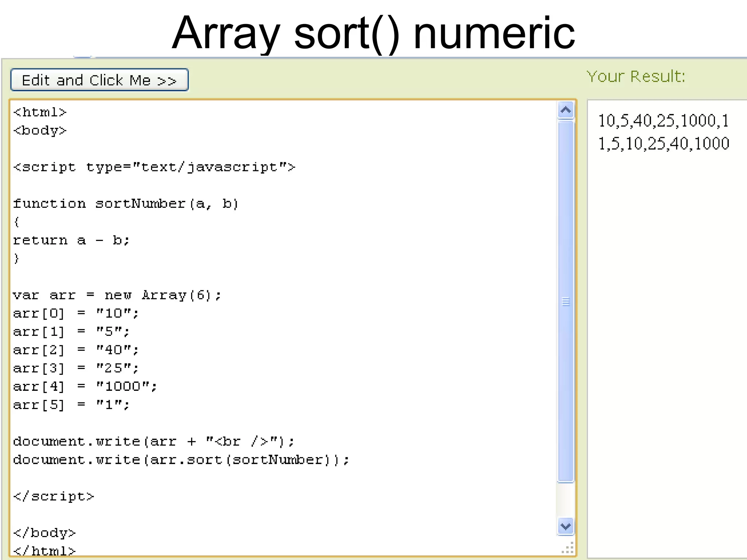Click the 'Edit and Click Me >>' button
Image resolution: width=747 pixels, height=560 pixels.
click(99, 79)
